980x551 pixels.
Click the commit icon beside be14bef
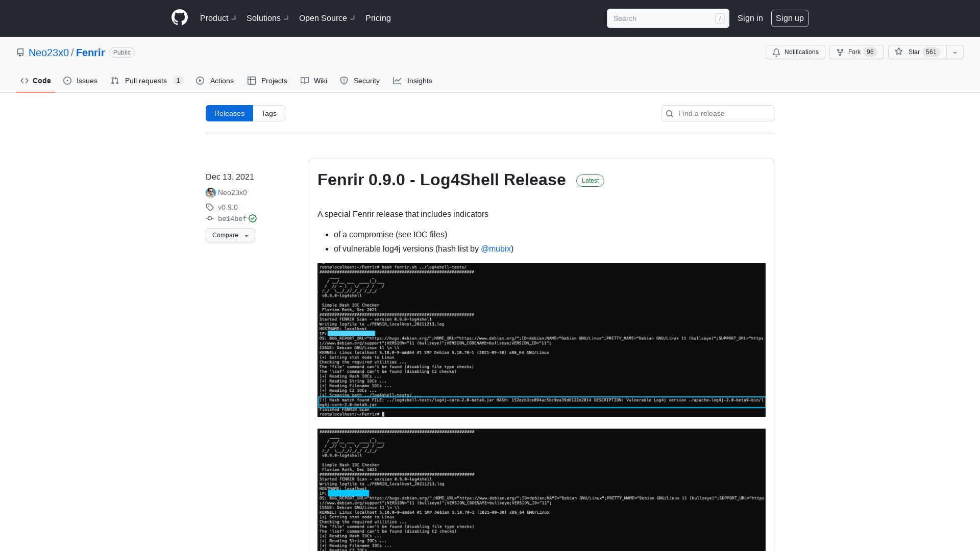coord(210,218)
